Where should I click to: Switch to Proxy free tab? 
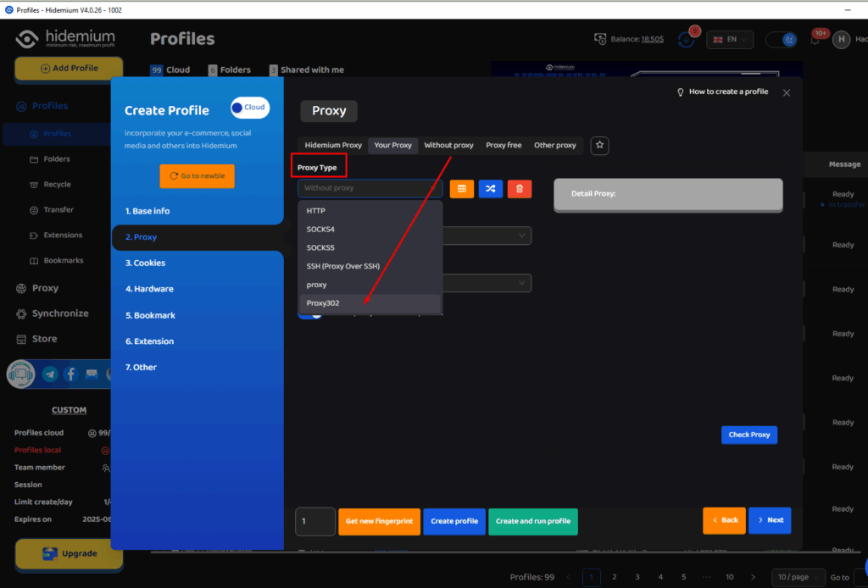(x=504, y=146)
